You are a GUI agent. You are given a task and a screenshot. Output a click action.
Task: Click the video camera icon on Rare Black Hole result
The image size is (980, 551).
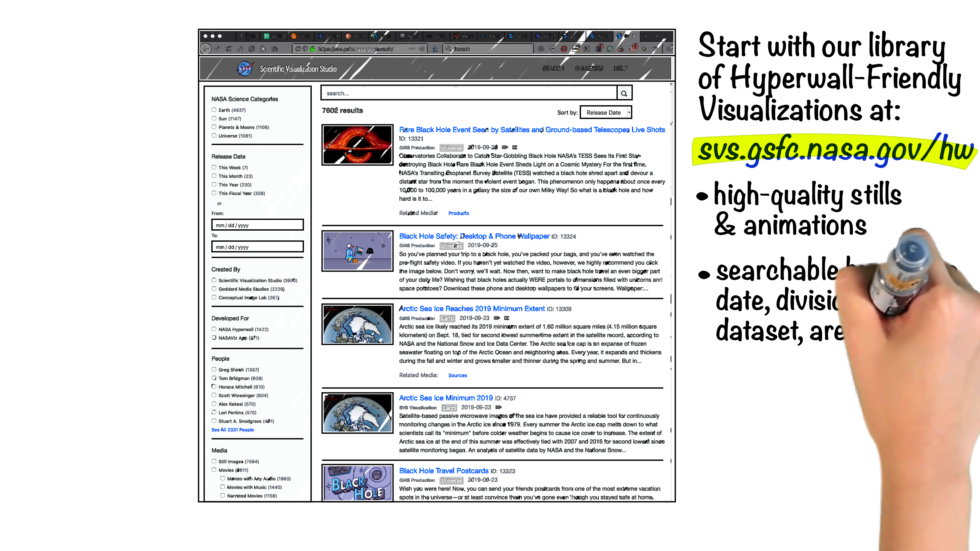[x=505, y=147]
